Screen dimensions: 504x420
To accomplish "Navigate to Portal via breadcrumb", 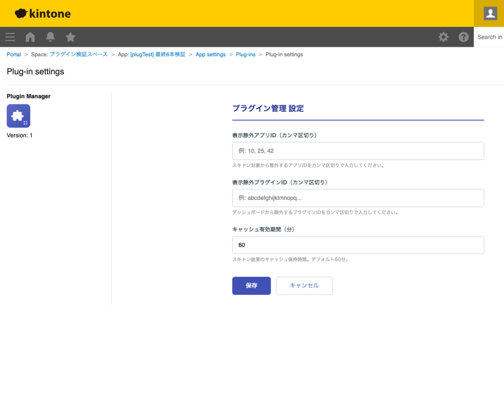I will [13, 54].
